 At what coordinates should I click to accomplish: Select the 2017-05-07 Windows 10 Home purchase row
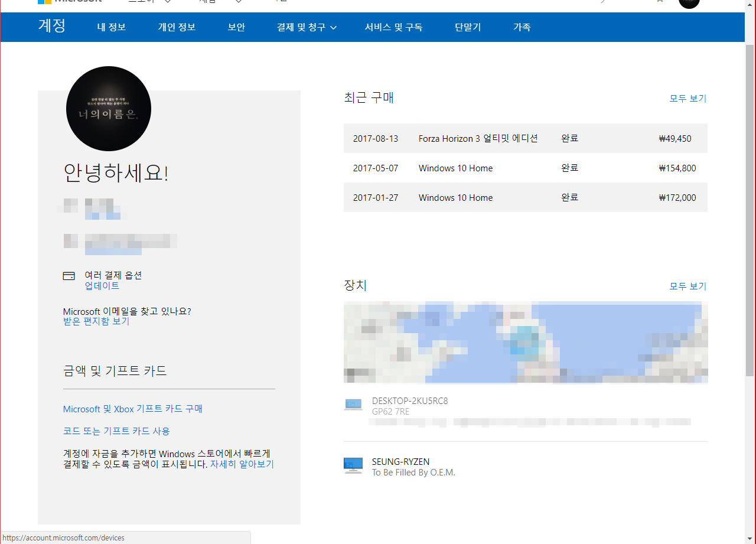click(526, 168)
